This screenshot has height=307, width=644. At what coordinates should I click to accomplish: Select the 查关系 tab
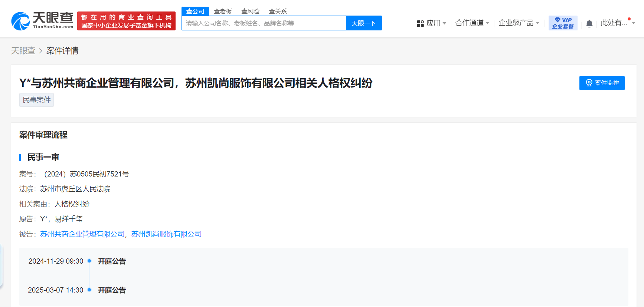(278, 11)
